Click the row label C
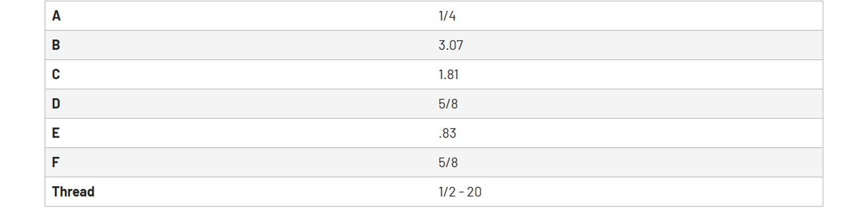868x208 pixels. pyautogui.click(x=56, y=74)
